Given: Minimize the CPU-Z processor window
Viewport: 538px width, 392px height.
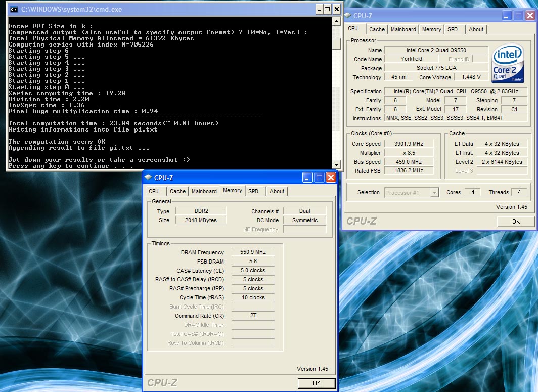Looking at the screenshot, I should tap(507, 16).
